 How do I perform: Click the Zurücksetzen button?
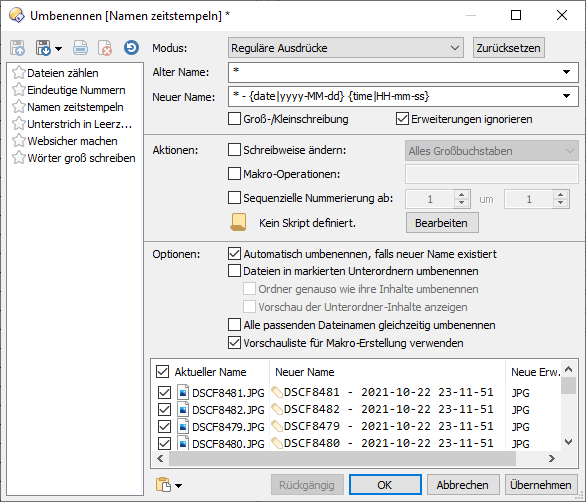508,48
